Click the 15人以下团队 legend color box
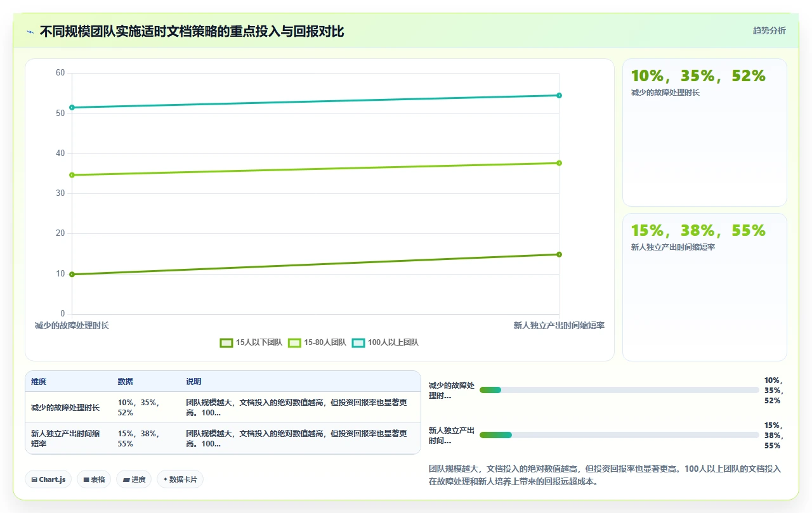Viewport: 812px width, 513px height. [x=226, y=342]
